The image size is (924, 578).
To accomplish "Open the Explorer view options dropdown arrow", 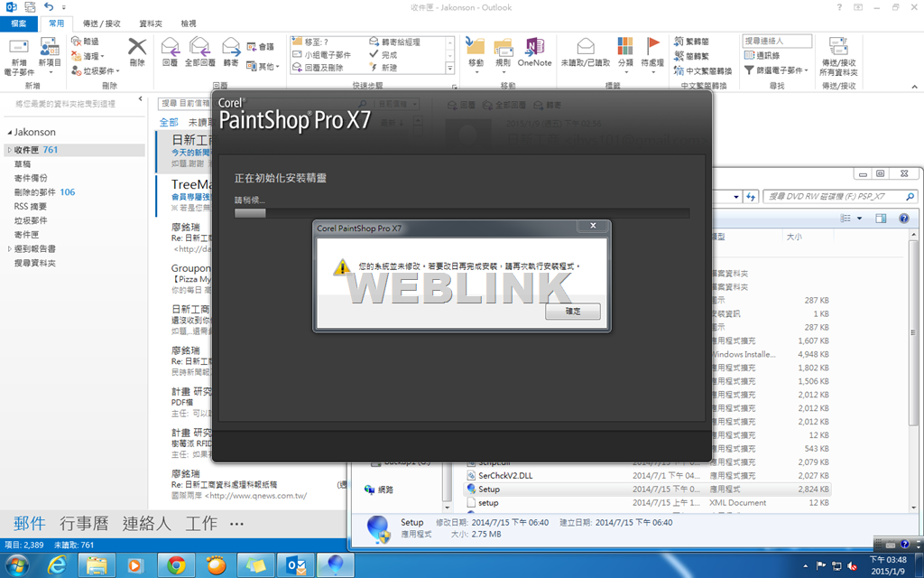I will click(x=859, y=219).
